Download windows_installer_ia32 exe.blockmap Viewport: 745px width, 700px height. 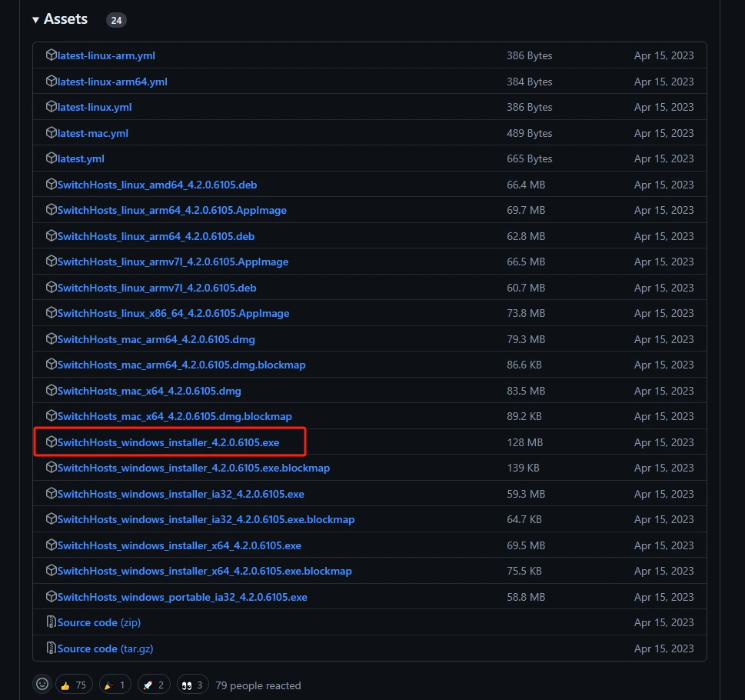click(x=206, y=520)
